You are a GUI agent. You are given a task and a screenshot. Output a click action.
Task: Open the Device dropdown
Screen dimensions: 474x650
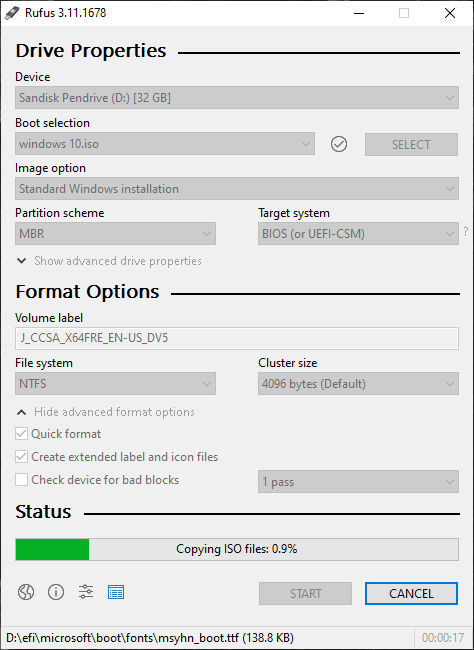coord(237,98)
